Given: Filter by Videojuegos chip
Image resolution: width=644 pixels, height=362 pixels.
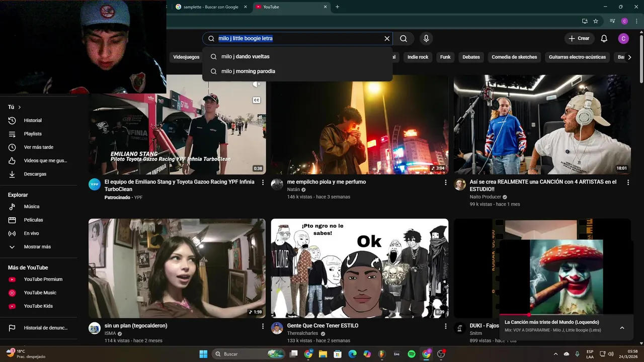Looking at the screenshot, I should point(186,57).
